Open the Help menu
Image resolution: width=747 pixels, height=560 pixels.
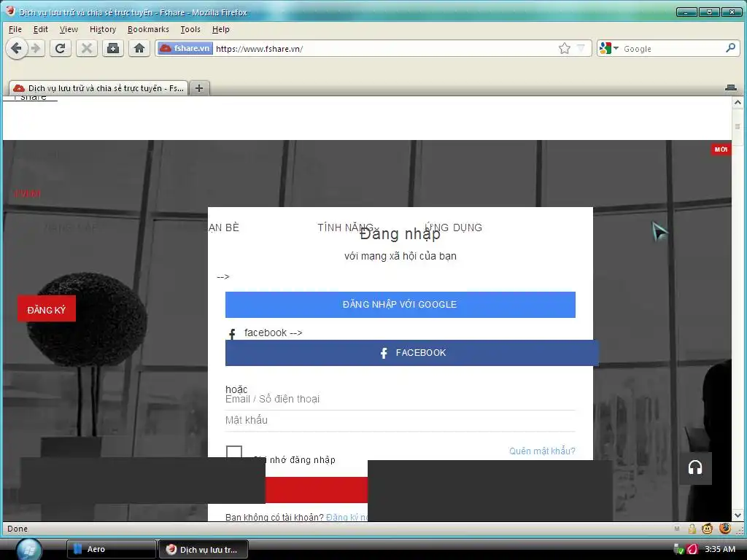coord(220,29)
